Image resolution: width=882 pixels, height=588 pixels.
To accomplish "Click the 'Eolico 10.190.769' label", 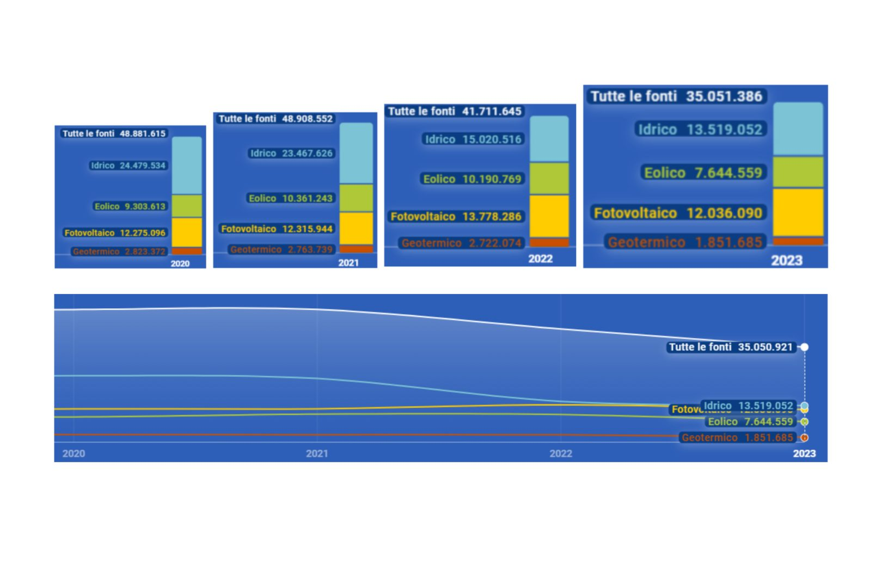I will 472,179.
